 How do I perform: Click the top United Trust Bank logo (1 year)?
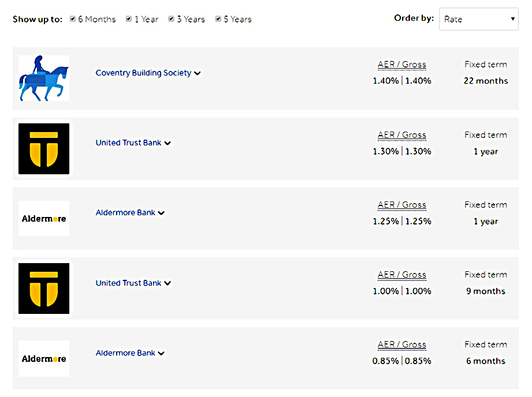(44, 149)
